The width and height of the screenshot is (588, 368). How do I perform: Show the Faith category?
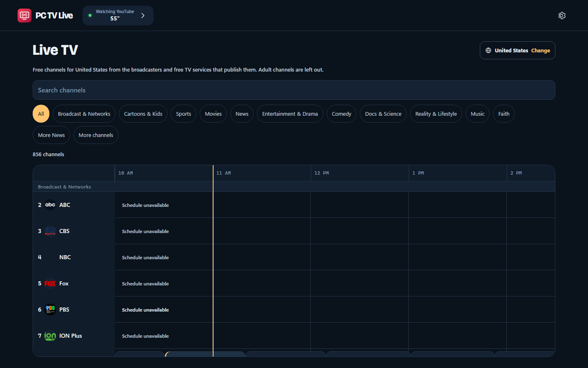pos(504,114)
